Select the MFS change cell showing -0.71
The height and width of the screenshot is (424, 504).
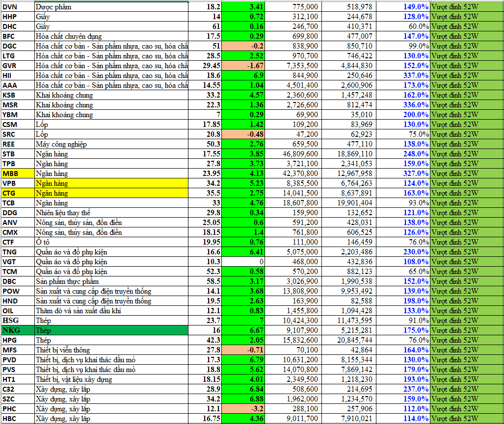click(x=243, y=350)
